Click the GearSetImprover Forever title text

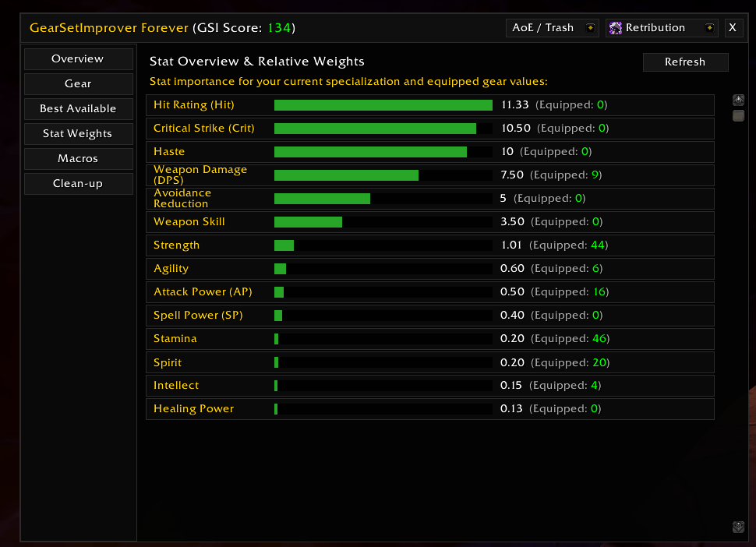pyautogui.click(x=109, y=28)
